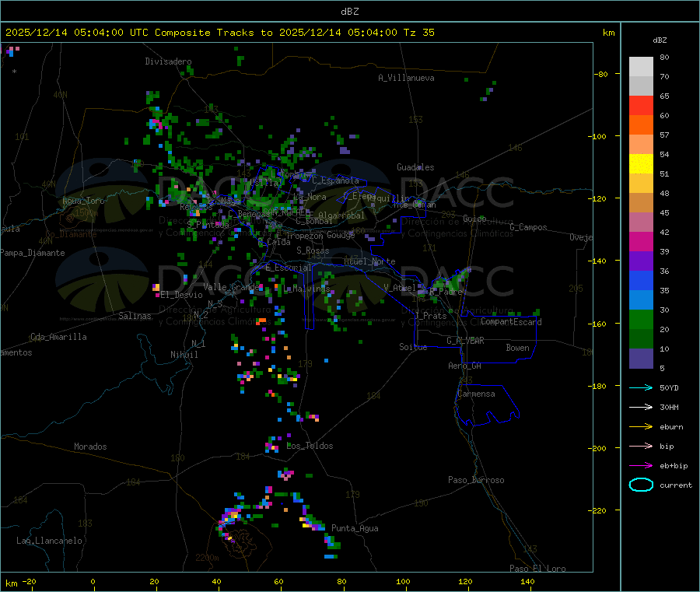
Task: Click the Algarrobal map label
Action: pyautogui.click(x=341, y=215)
